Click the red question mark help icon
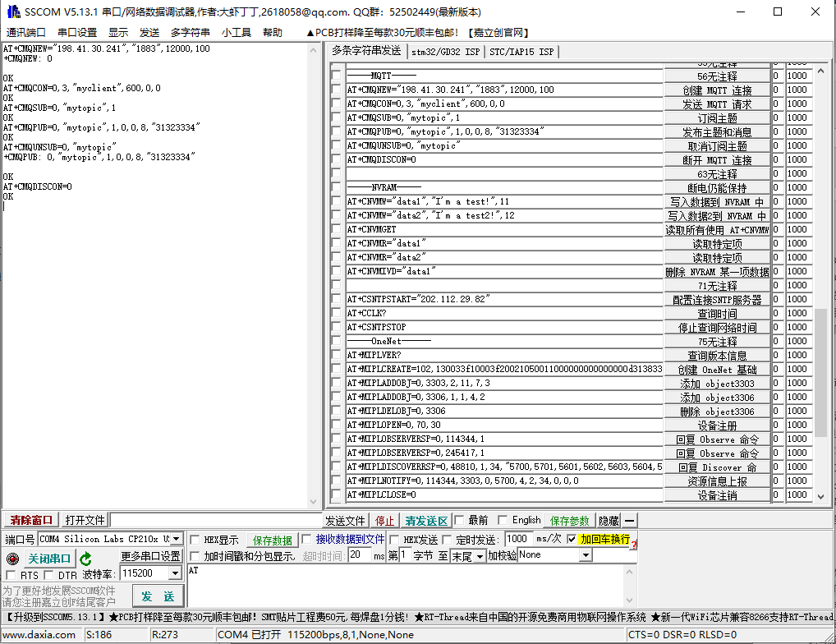The width and height of the screenshot is (836, 644). [634, 545]
